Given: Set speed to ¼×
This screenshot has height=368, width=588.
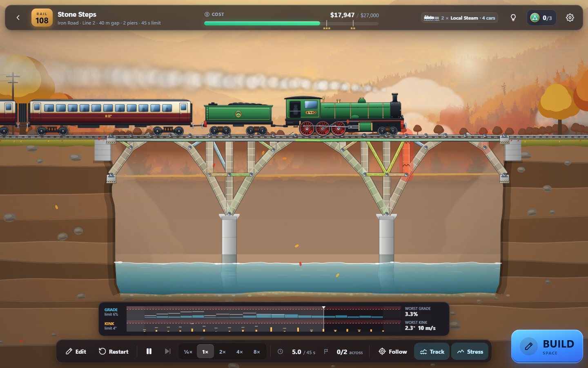Looking at the screenshot, I should click(x=188, y=352).
